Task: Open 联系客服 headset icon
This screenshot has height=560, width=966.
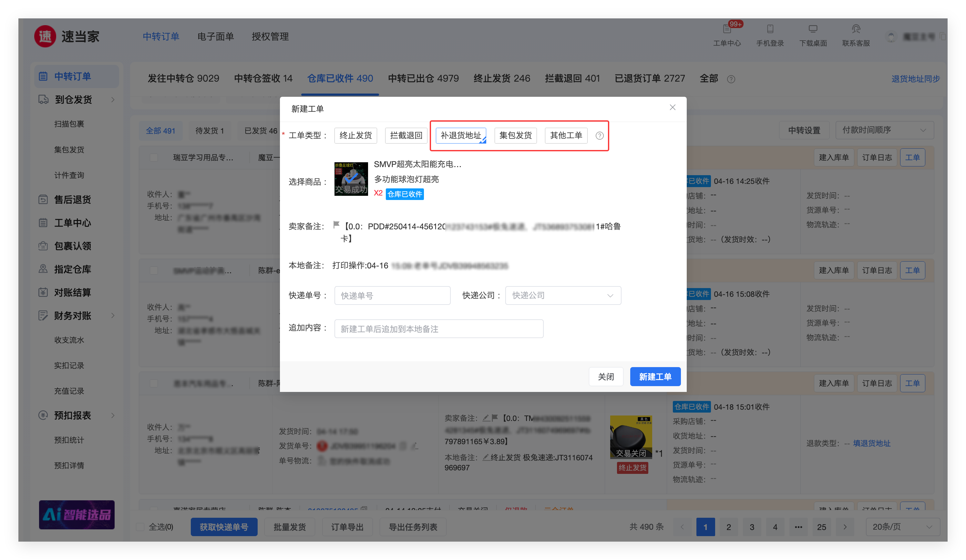Action: [856, 29]
